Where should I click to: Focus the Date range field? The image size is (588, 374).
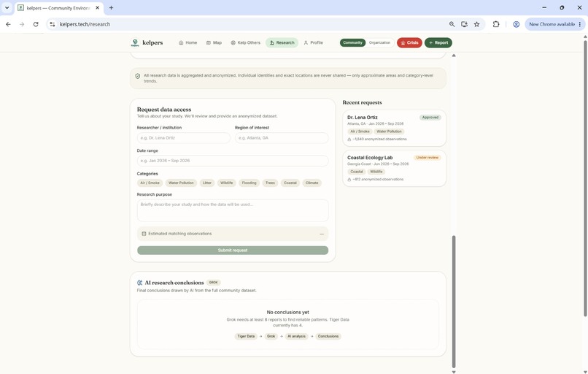233,161
